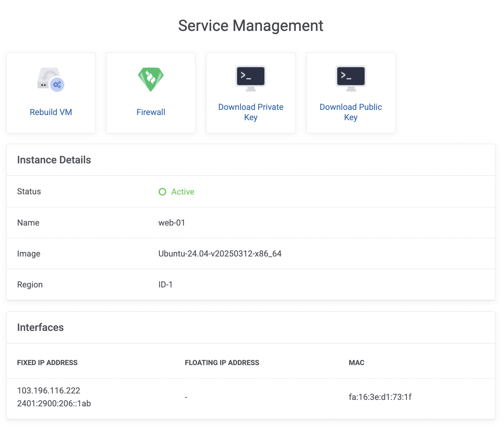Image resolution: width=504 pixels, height=426 pixels.
Task: Click the green Active status circle
Action: click(162, 192)
